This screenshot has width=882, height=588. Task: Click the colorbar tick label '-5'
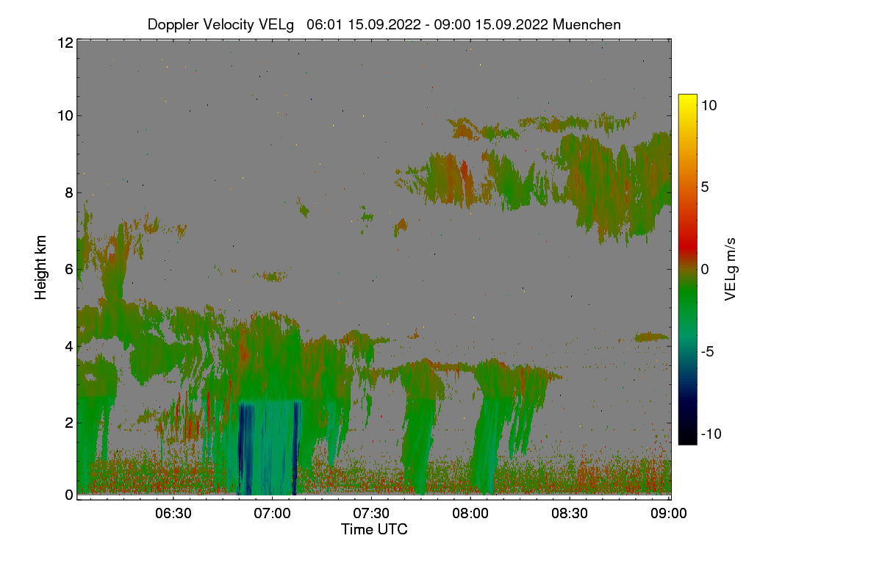(x=708, y=351)
